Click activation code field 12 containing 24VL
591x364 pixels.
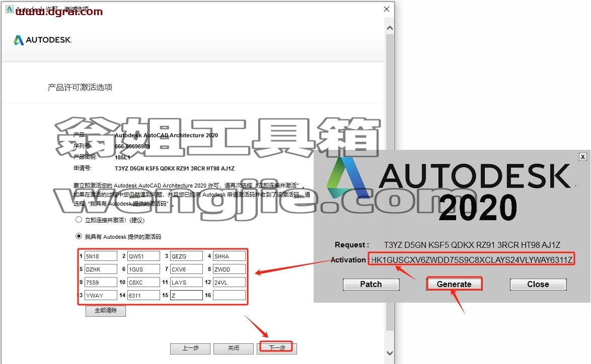(x=229, y=283)
